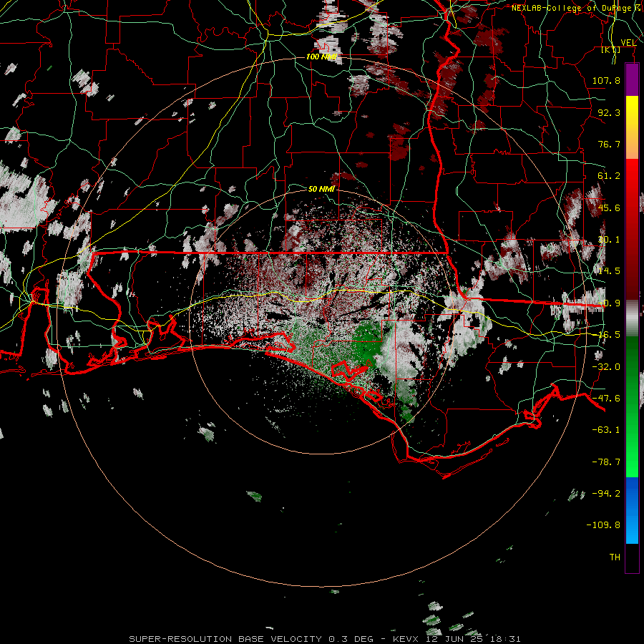The height and width of the screenshot is (644, 644).
Task: Click the -78.7 legend value
Action: tap(606, 462)
